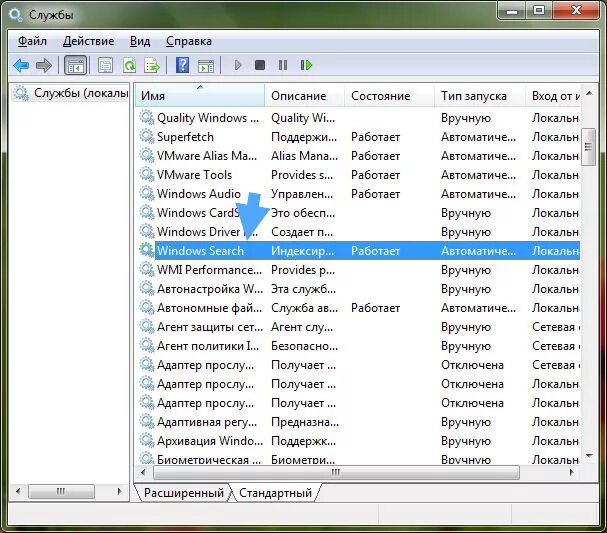Sort by the Тип запуска column header
Image resolution: width=607 pixels, height=533 pixels.
coord(480,96)
